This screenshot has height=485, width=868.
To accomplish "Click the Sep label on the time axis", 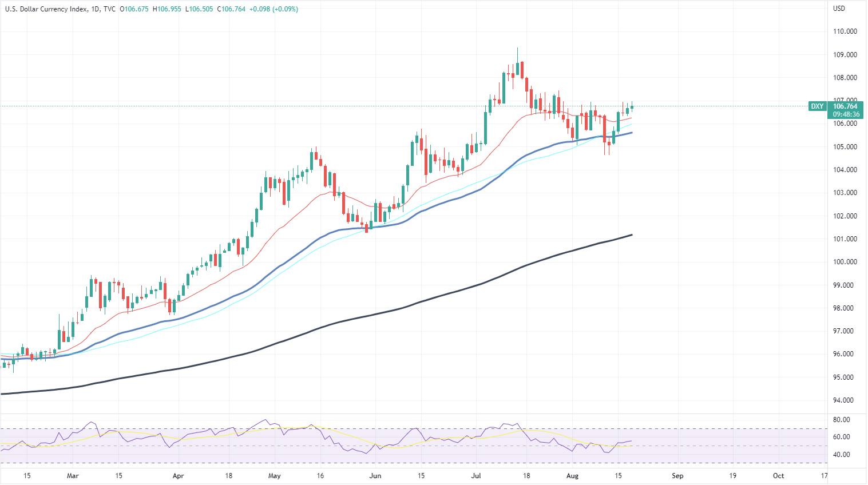I will 677,476.
